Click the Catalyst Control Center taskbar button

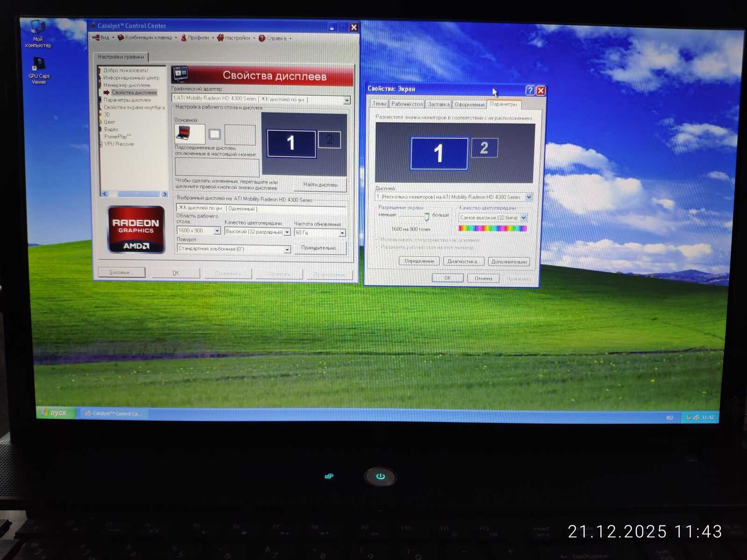point(115,413)
